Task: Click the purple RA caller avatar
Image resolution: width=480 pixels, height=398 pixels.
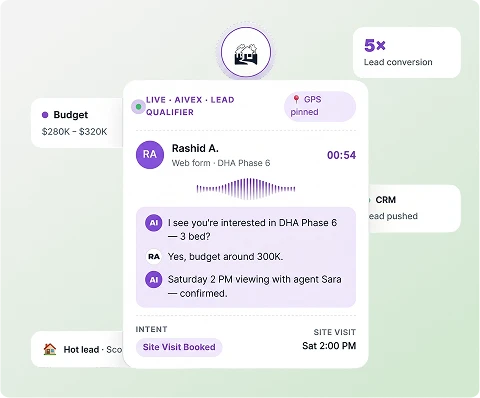Action: 150,155
